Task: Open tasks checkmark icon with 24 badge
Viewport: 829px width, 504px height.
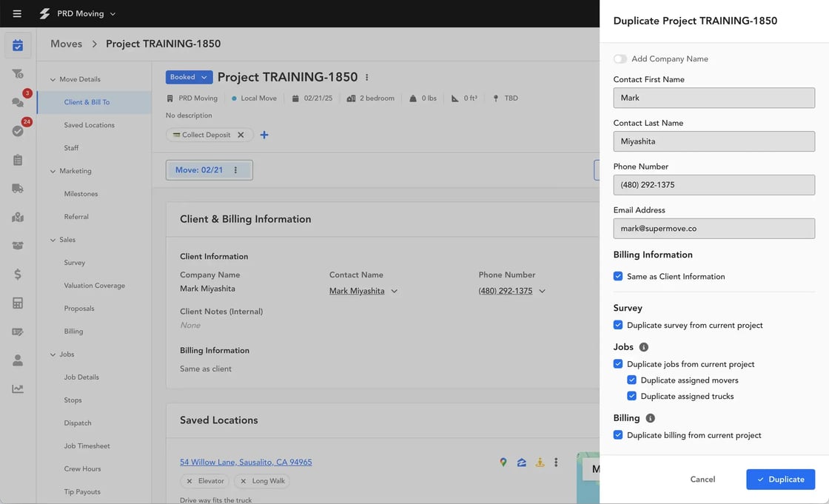Action: pyautogui.click(x=18, y=131)
